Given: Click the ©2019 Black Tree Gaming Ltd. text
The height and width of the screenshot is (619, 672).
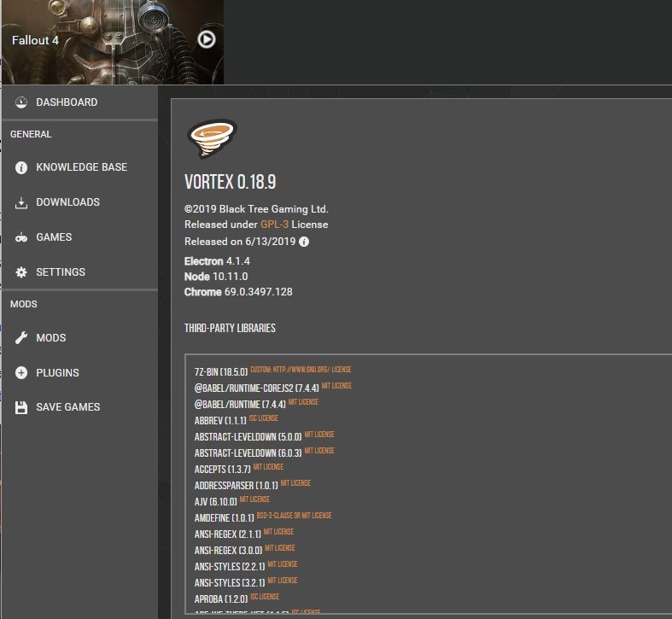Looking at the screenshot, I should click(256, 209).
